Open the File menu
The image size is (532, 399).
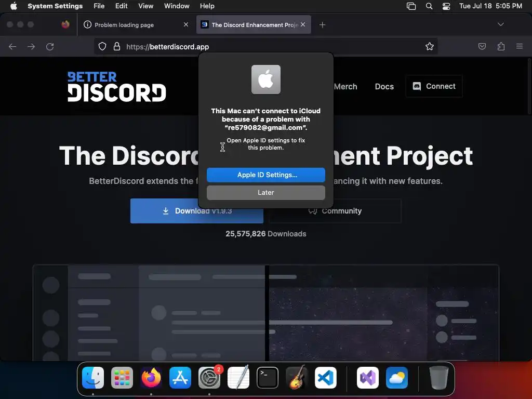point(99,6)
